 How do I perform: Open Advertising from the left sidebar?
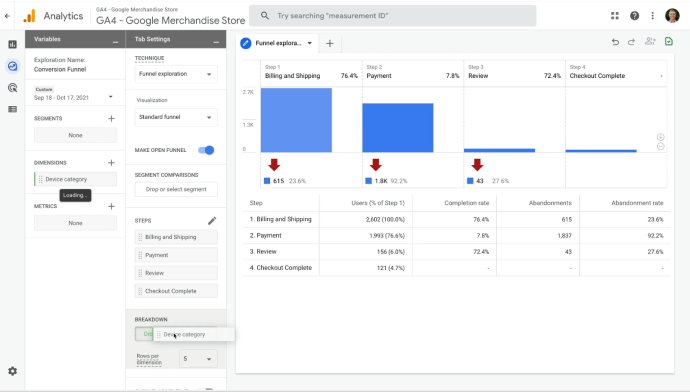coord(13,88)
